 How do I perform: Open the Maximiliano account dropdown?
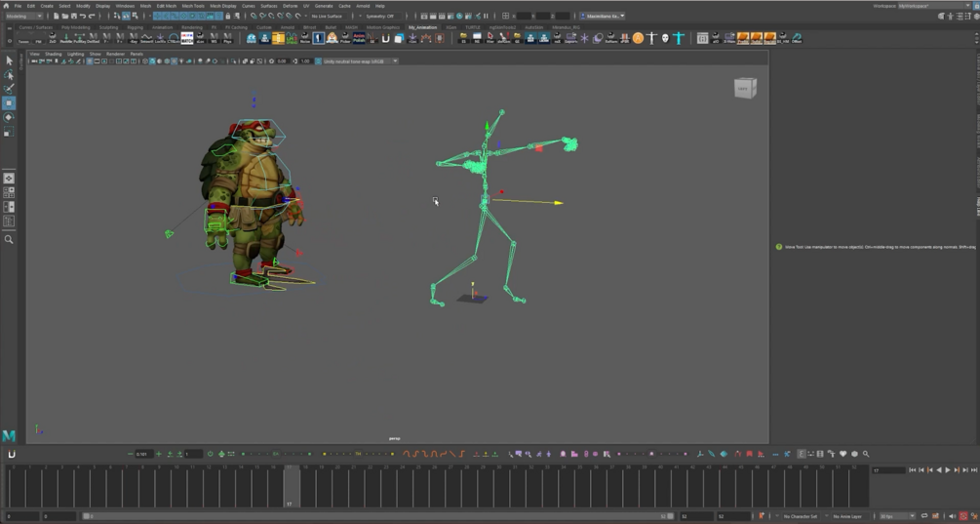click(603, 16)
